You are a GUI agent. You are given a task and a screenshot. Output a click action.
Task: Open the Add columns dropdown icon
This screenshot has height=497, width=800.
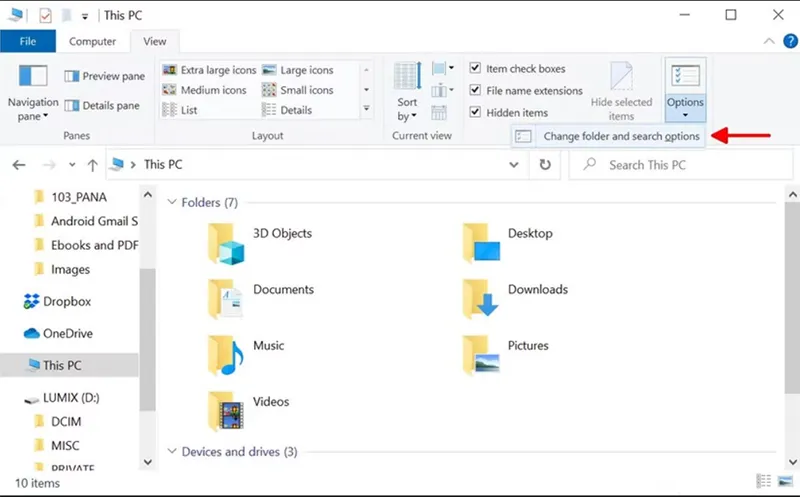point(442,91)
